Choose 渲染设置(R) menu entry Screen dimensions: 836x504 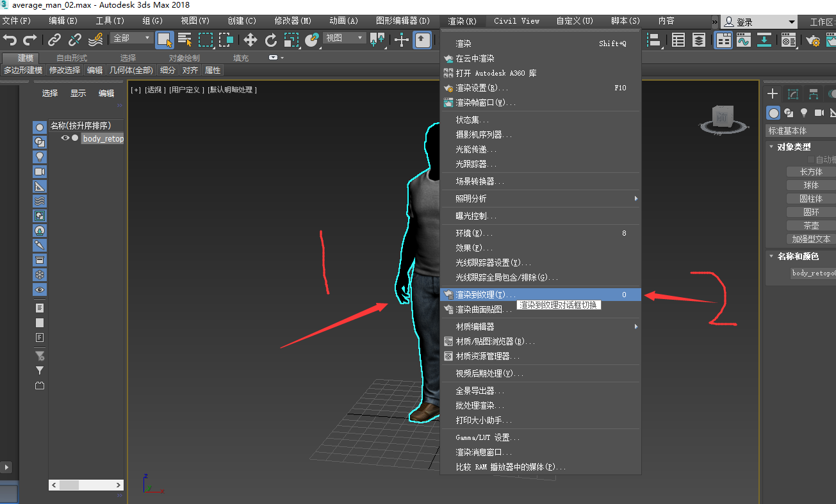(x=541, y=88)
